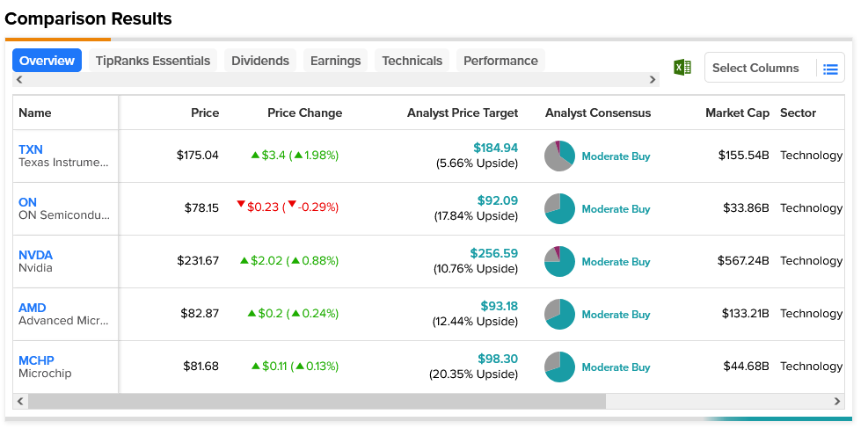Image resolution: width=868 pixels, height=436 pixels.
Task: Click Nvidia analyst consensus pie chart
Action: (x=559, y=261)
